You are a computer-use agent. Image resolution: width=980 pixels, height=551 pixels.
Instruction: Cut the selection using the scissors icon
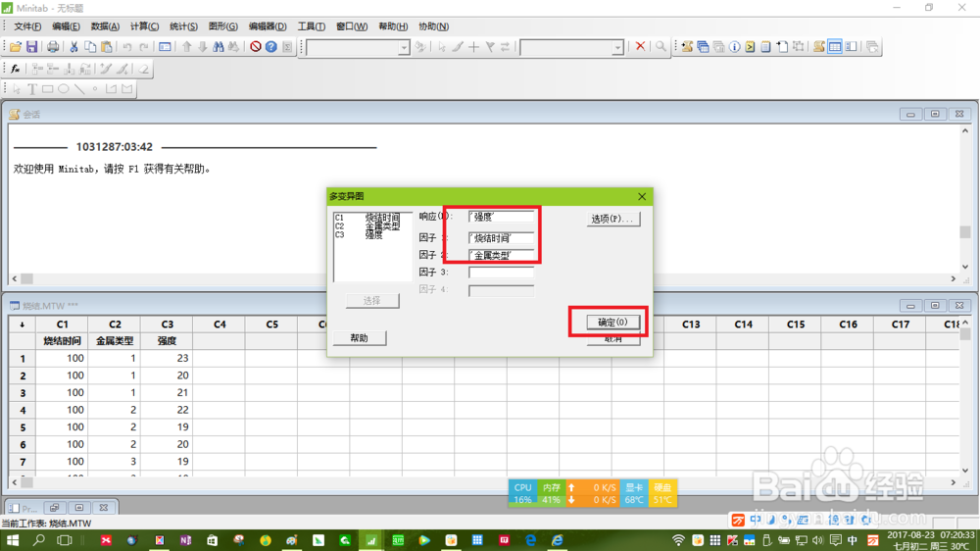click(73, 47)
